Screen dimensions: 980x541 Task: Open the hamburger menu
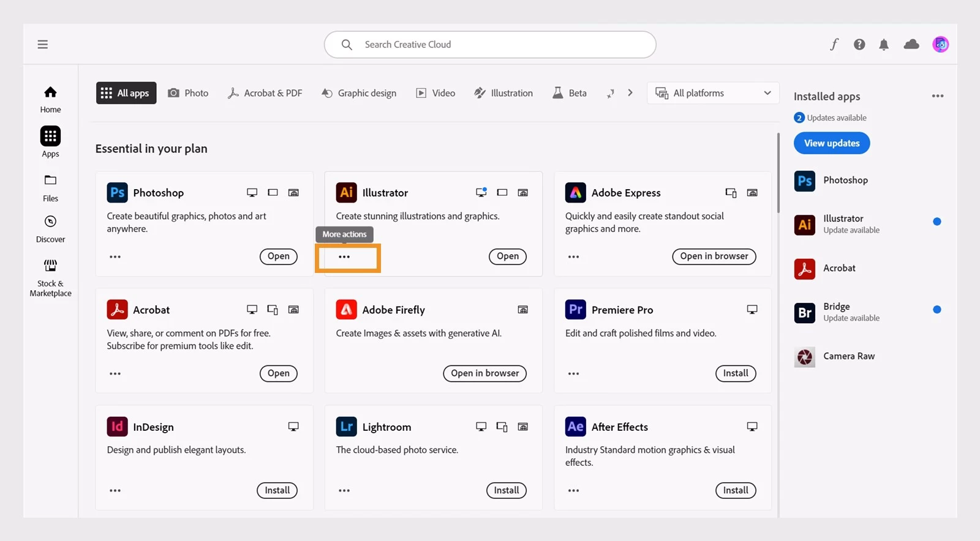(x=42, y=44)
